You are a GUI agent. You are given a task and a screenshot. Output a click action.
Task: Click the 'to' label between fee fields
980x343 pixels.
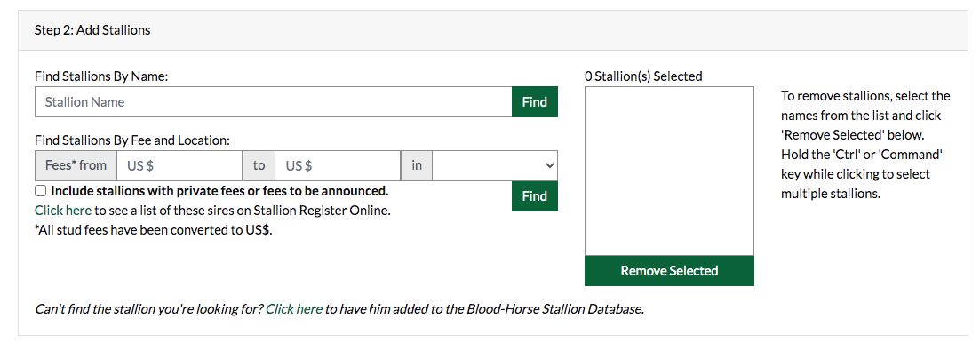point(259,165)
